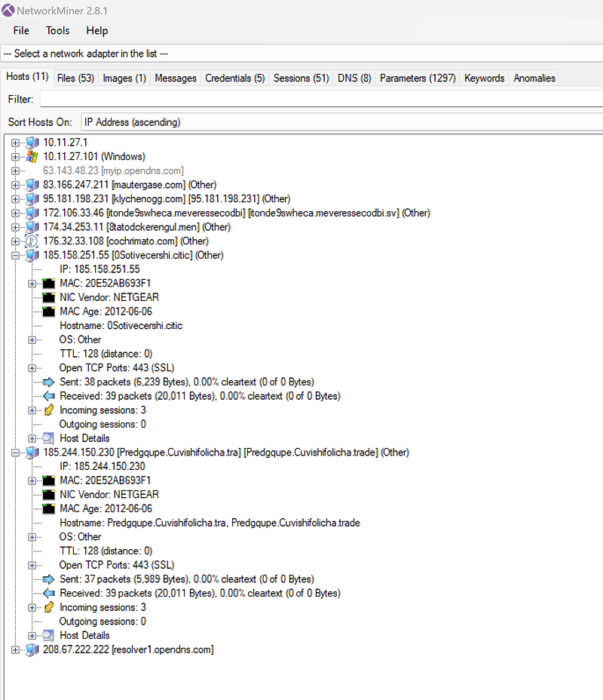Image resolution: width=603 pixels, height=700 pixels.
Task: Switch to the Credentials (5) tab
Action: (x=234, y=78)
